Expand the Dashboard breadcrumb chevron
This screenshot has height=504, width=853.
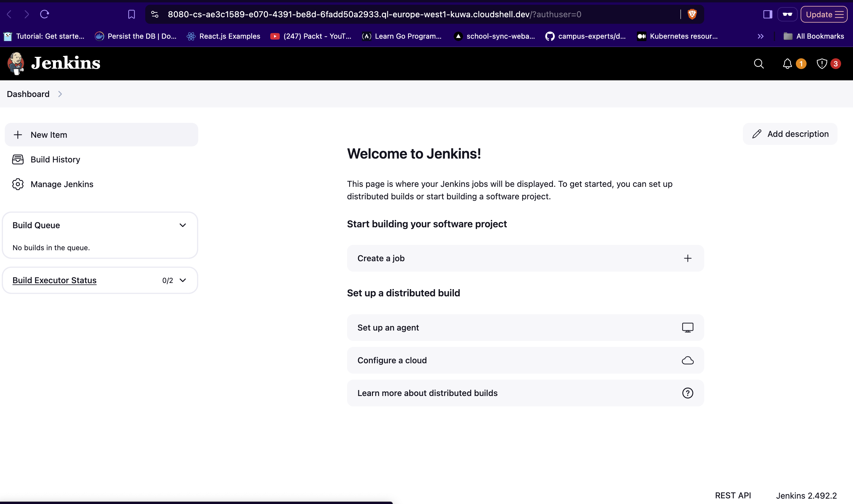pos(60,94)
